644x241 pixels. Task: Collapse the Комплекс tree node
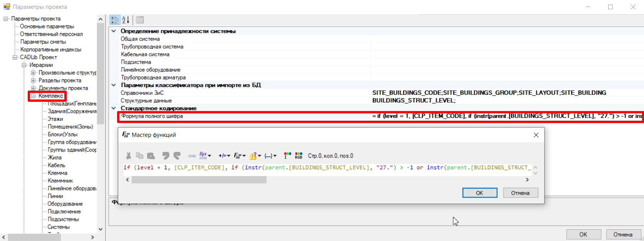pyautogui.click(x=33, y=96)
